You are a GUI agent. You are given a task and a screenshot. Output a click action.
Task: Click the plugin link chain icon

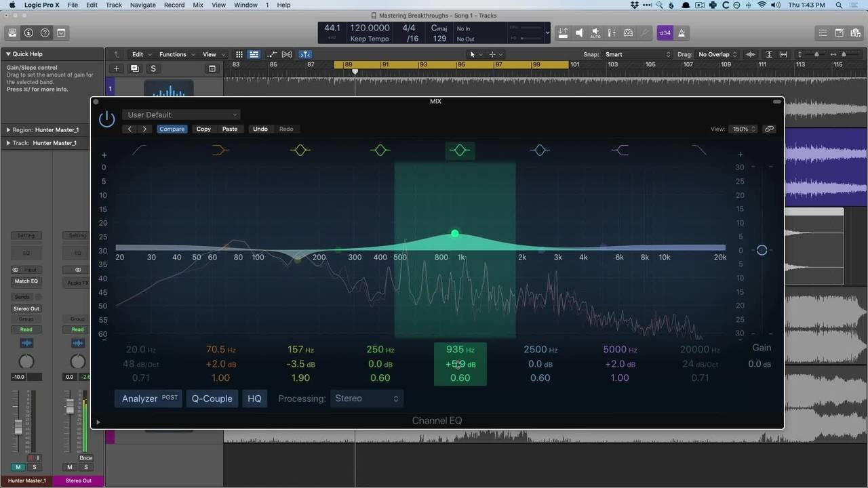click(x=769, y=129)
